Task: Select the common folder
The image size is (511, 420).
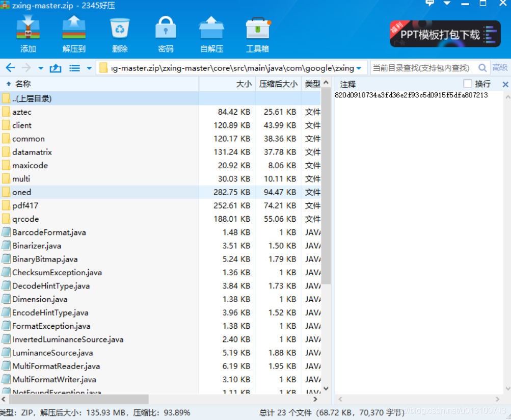Action: [x=160, y=139]
